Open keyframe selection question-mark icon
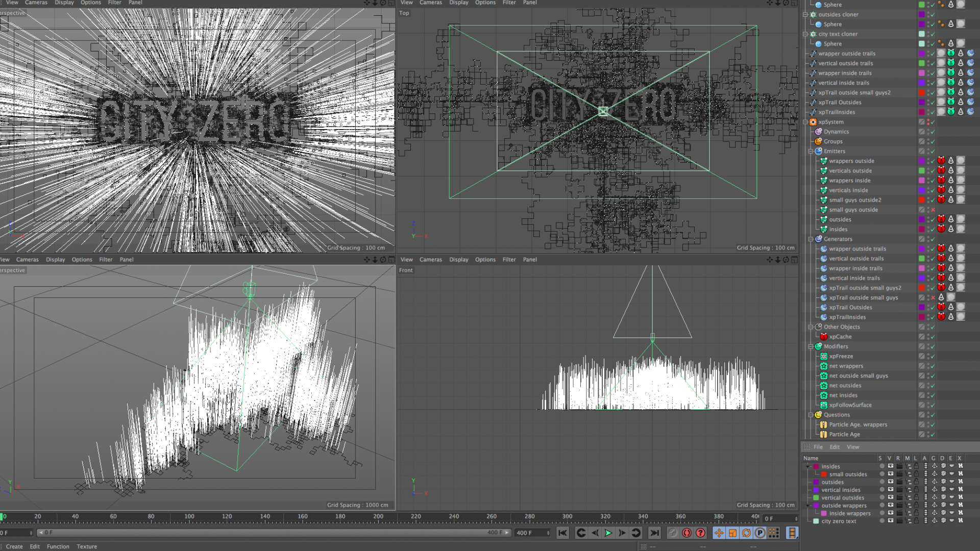Screen dimensions: 980x551 coord(701,533)
